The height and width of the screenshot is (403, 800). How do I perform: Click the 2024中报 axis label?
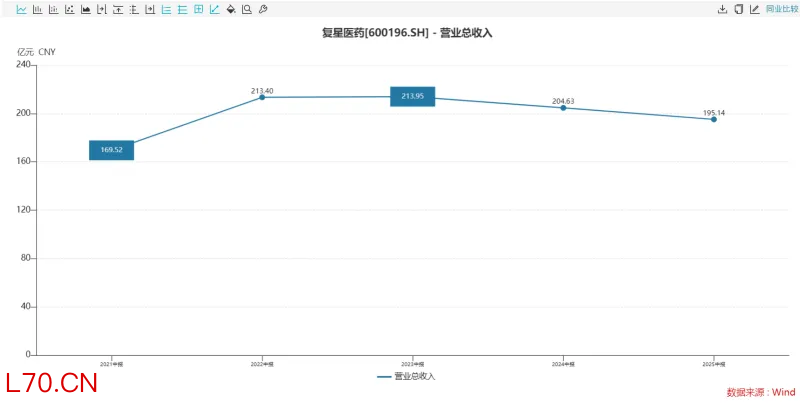(x=563, y=364)
